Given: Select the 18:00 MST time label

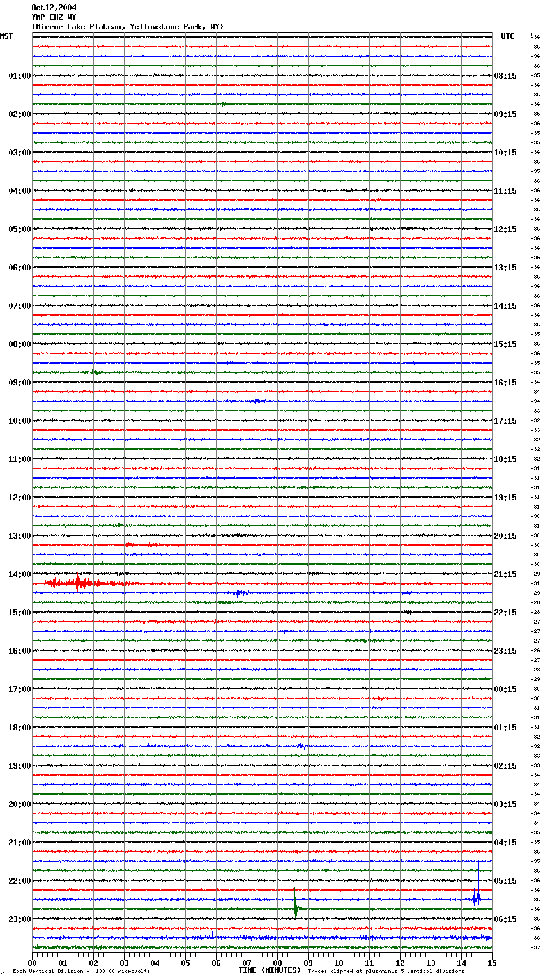Looking at the screenshot, I should click(x=19, y=728).
